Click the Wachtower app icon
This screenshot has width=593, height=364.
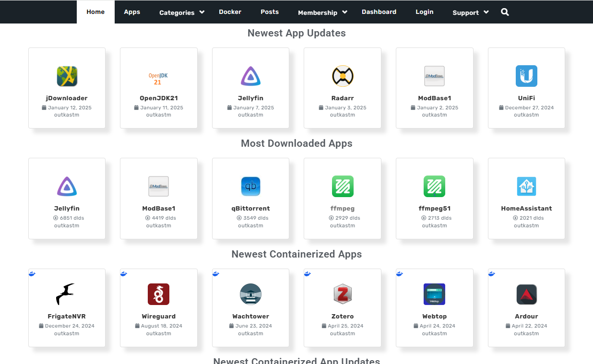pyautogui.click(x=250, y=294)
